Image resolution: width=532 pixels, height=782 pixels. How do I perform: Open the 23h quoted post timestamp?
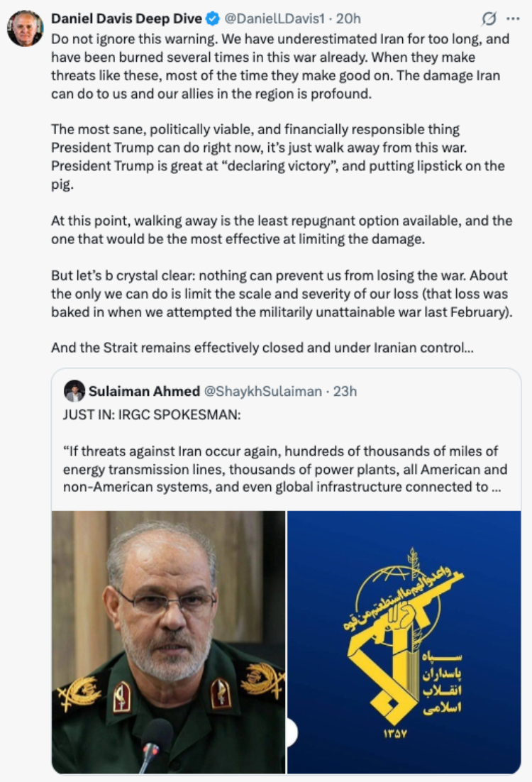[345, 391]
